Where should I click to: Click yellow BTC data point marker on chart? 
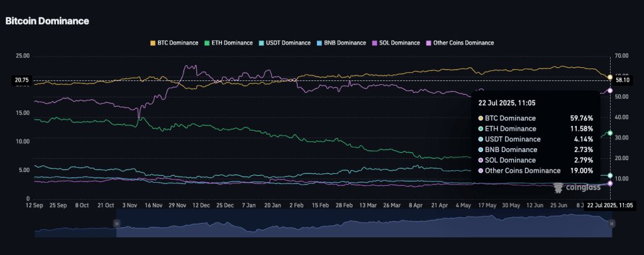click(610, 77)
